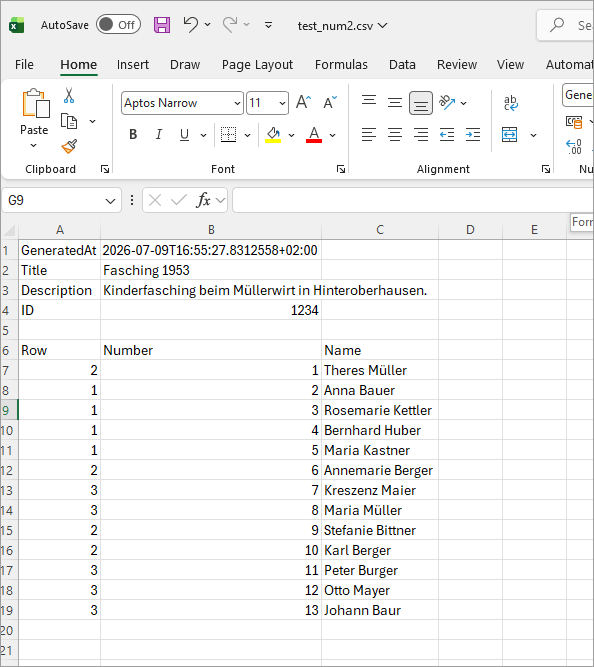
Task: Open Customize Quick Access Toolbar menu
Action: [268, 26]
